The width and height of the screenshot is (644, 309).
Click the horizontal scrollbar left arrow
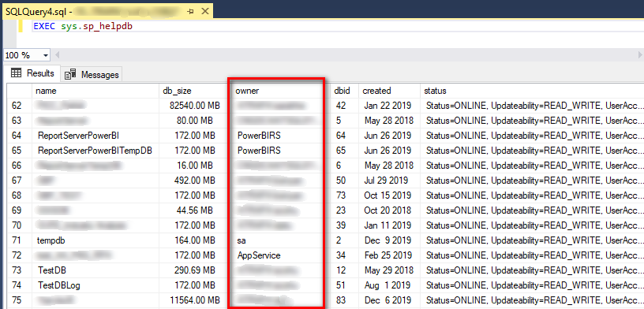(x=58, y=55)
